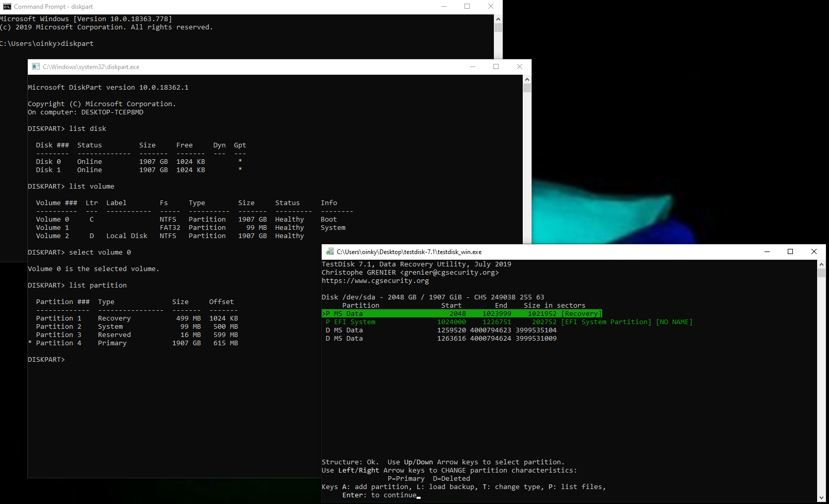
Task: Click the 'Structure: Ok.' status text
Action: tap(350, 462)
